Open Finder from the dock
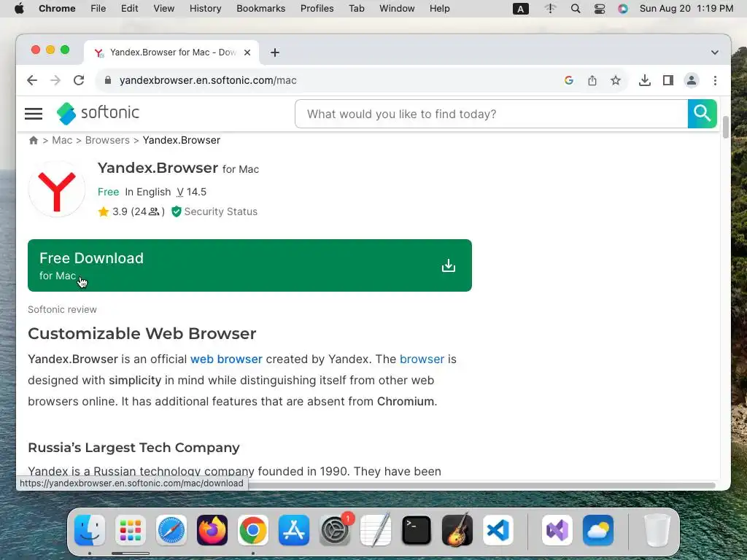Viewport: 747px width, 560px height. (90, 530)
